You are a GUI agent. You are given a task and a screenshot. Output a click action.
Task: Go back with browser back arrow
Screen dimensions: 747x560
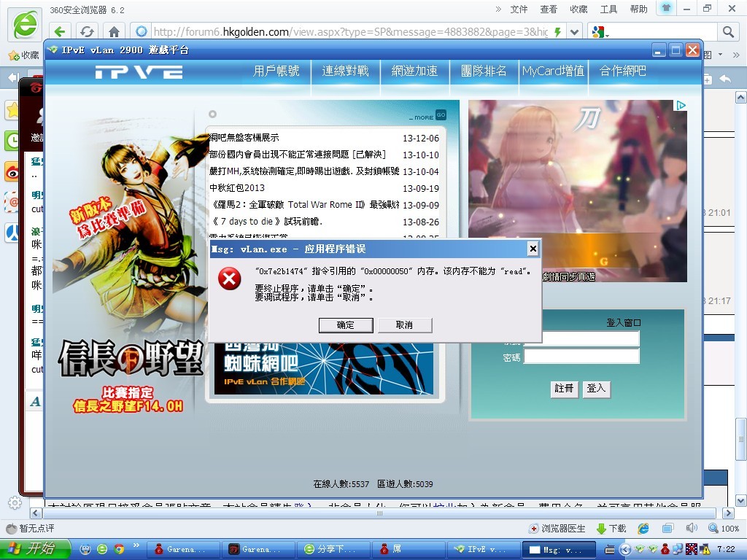point(61,32)
